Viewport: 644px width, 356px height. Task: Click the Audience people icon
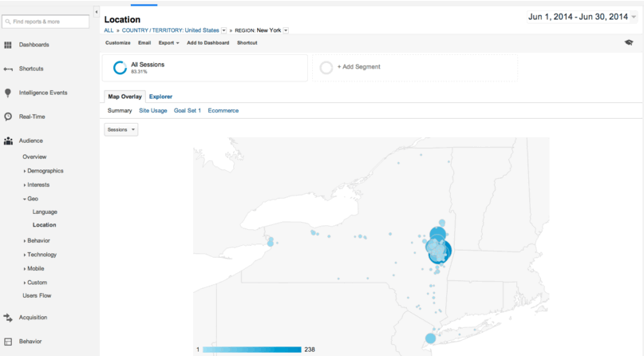8,140
